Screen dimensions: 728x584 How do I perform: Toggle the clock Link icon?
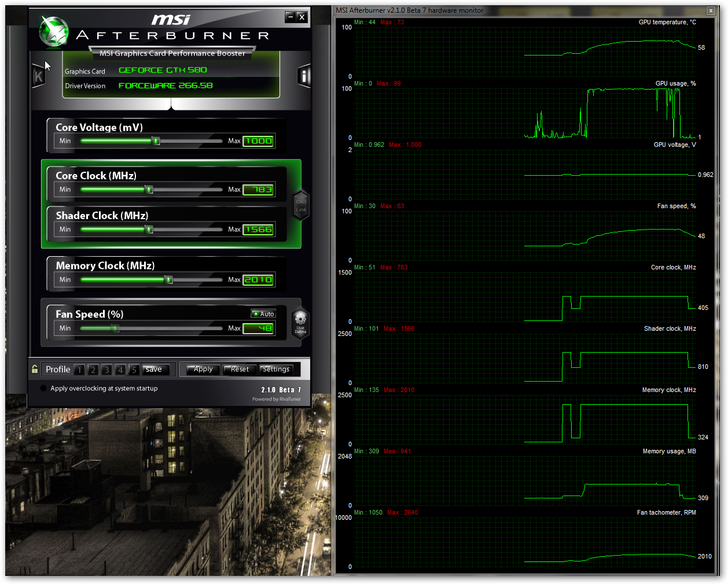[x=301, y=205]
